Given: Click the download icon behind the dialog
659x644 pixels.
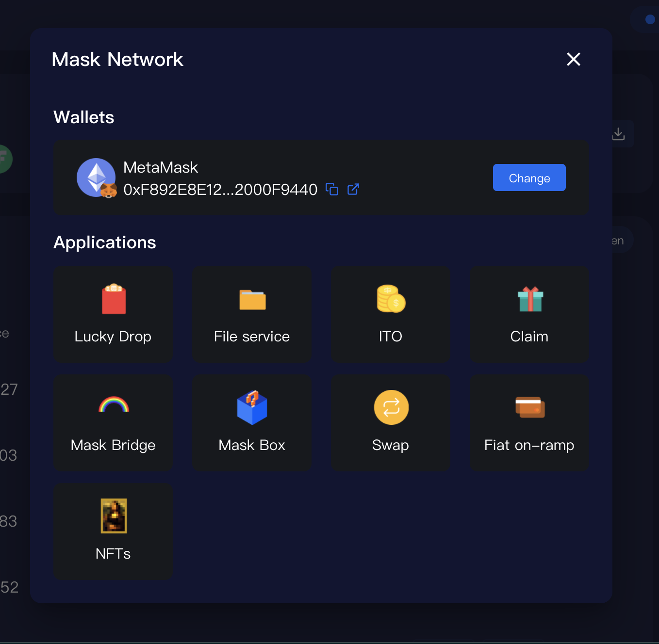Looking at the screenshot, I should (618, 134).
